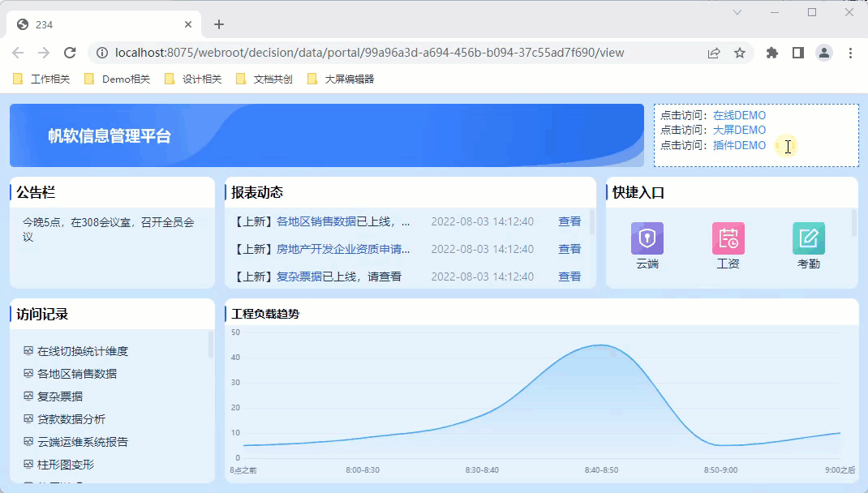Viewport: 868px width, 493px height.
Task: Open the Chrome profile avatar
Action: tap(824, 53)
